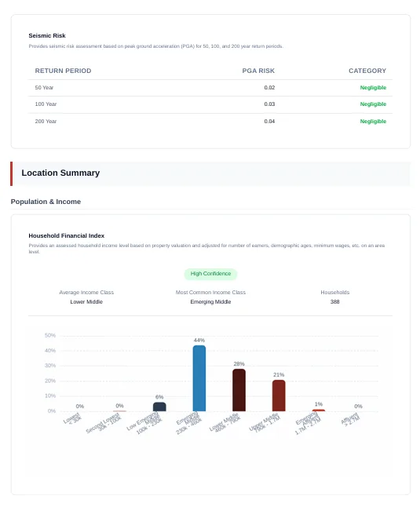Click the Seismic Risk description text
The width and height of the screenshot is (420, 510).
pos(156,46)
